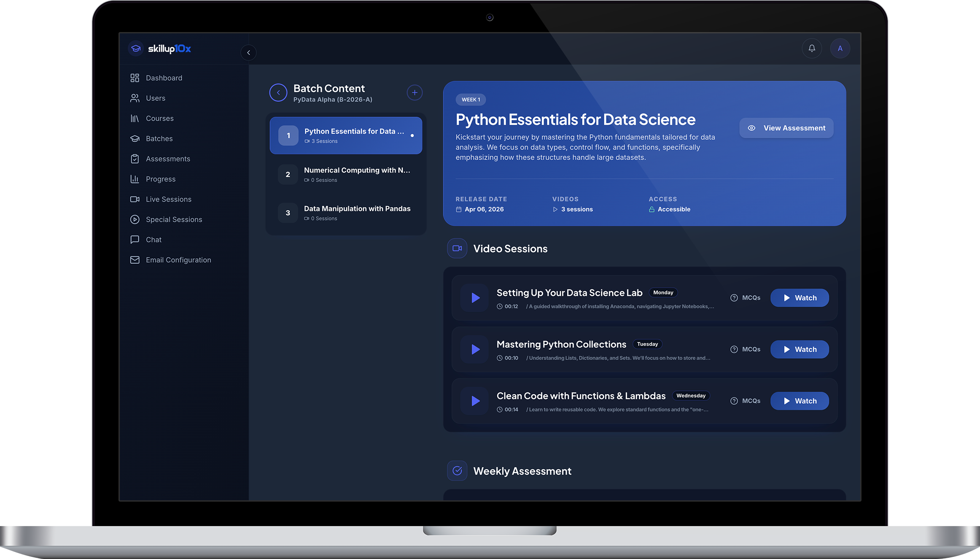Click the Video Sessions camera icon
This screenshot has width=980, height=559.
click(x=457, y=248)
